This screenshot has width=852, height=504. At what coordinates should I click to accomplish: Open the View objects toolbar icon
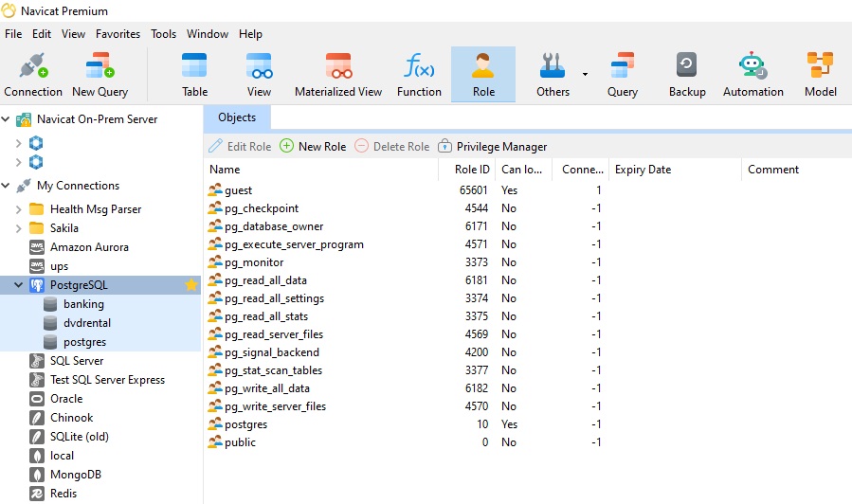tap(259, 75)
